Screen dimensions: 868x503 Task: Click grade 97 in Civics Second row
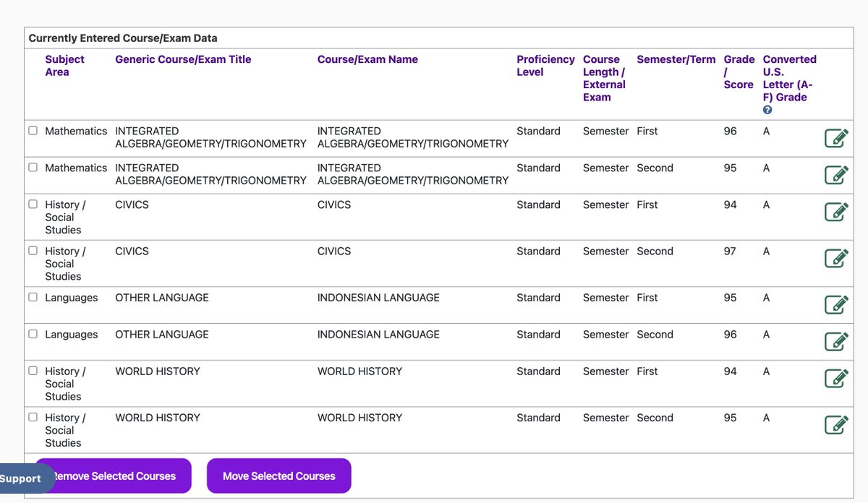coord(730,252)
